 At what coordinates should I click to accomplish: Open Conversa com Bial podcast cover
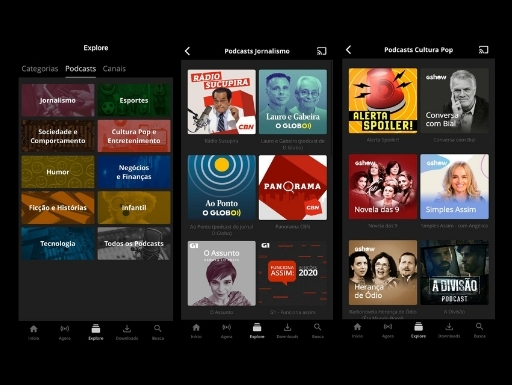455,101
